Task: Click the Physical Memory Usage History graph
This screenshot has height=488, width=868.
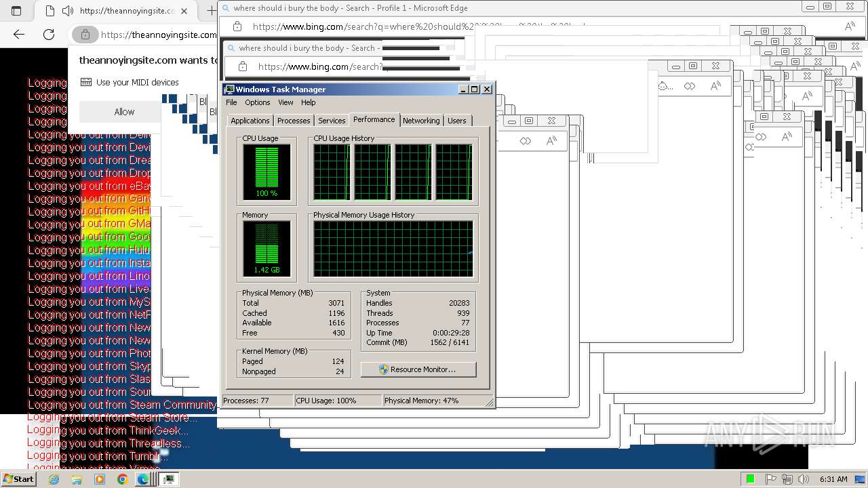Action: click(x=393, y=249)
